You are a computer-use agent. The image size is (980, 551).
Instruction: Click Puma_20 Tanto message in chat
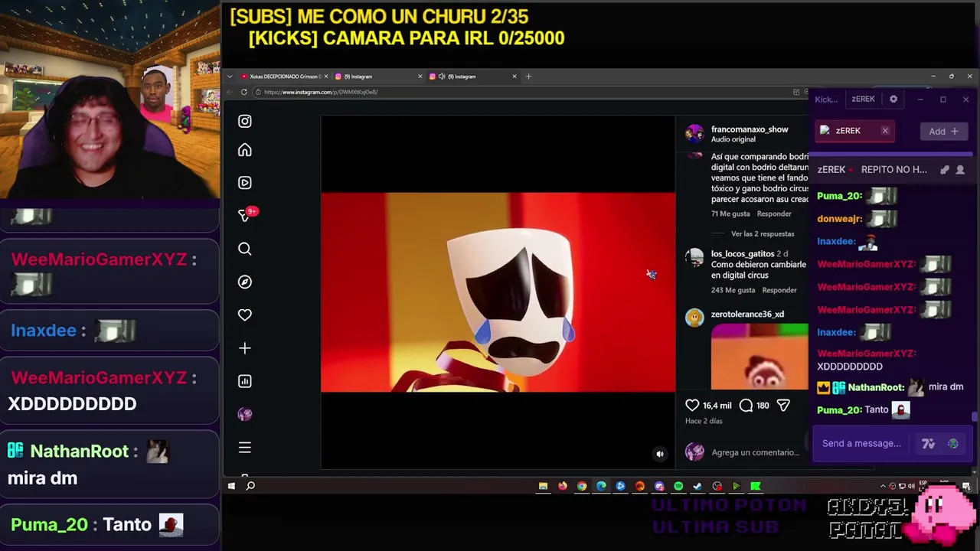tap(864, 410)
